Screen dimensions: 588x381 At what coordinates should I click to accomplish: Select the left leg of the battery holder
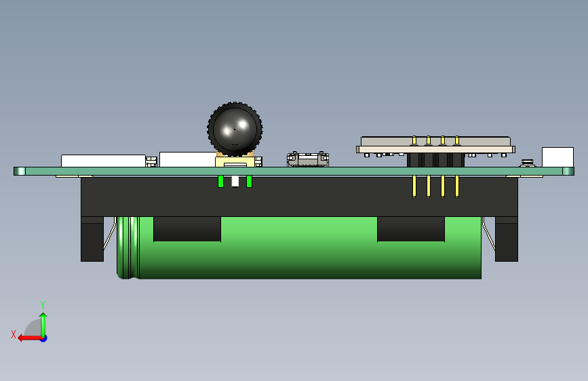coord(92,239)
